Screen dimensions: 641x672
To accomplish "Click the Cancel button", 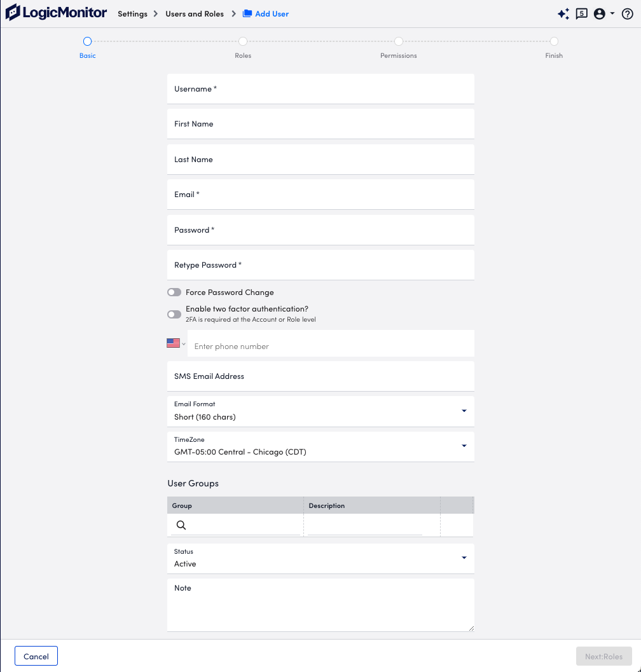I will [x=36, y=655].
